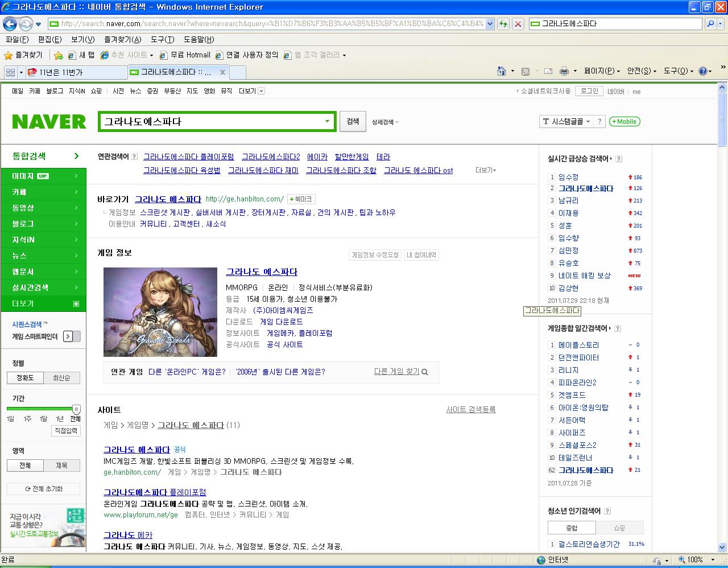The height and width of the screenshot is (568, 728).
Task: Click the Internet zone globe in status bar
Action: coord(541,560)
